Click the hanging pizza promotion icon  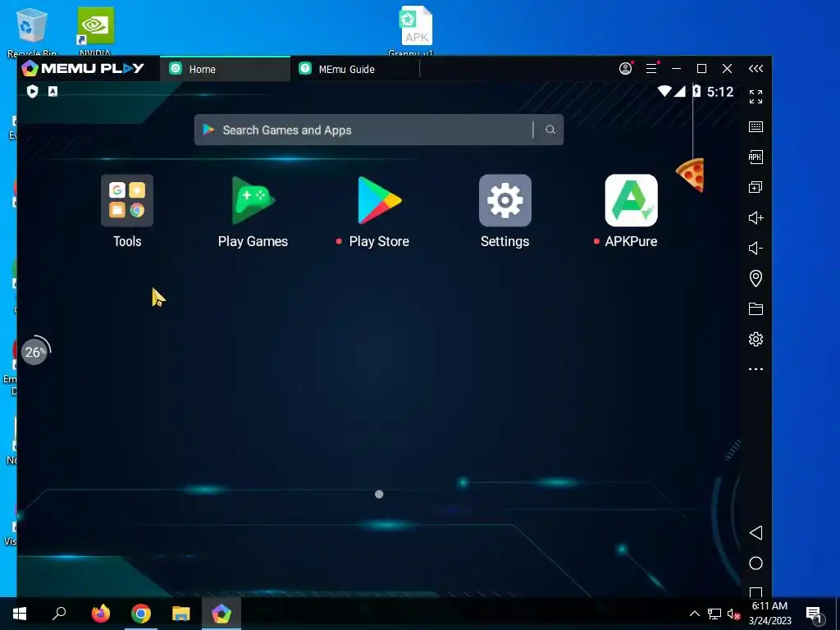pyautogui.click(x=691, y=175)
